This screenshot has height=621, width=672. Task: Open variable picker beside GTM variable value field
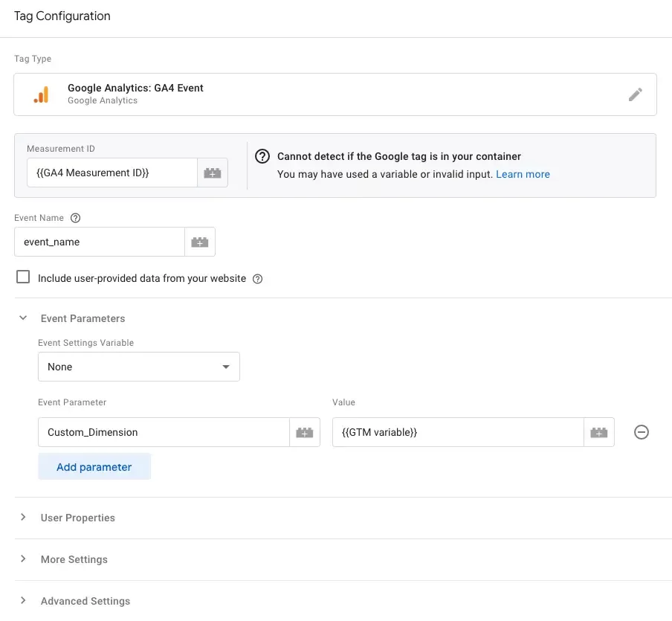coord(598,432)
